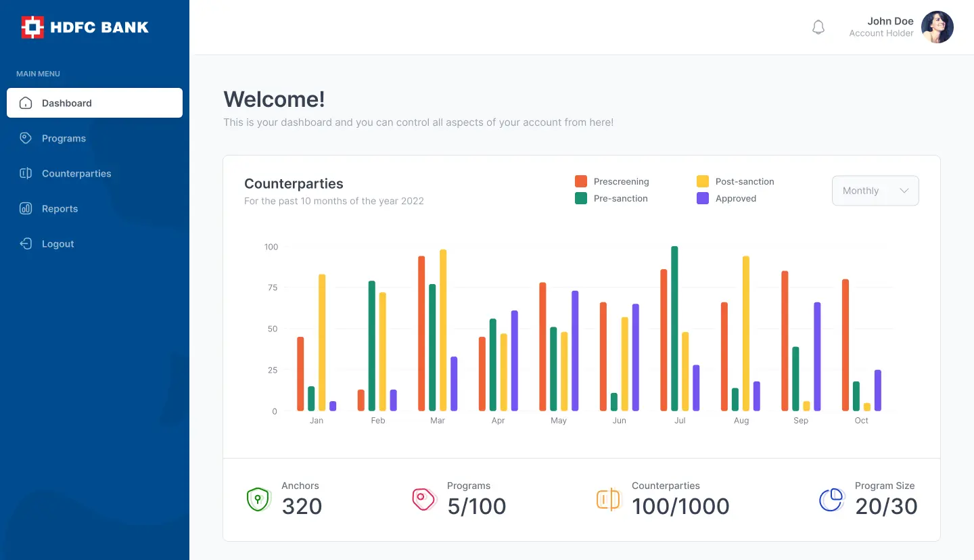Go to Programs in the sidebar
The width and height of the screenshot is (974, 560).
64,138
